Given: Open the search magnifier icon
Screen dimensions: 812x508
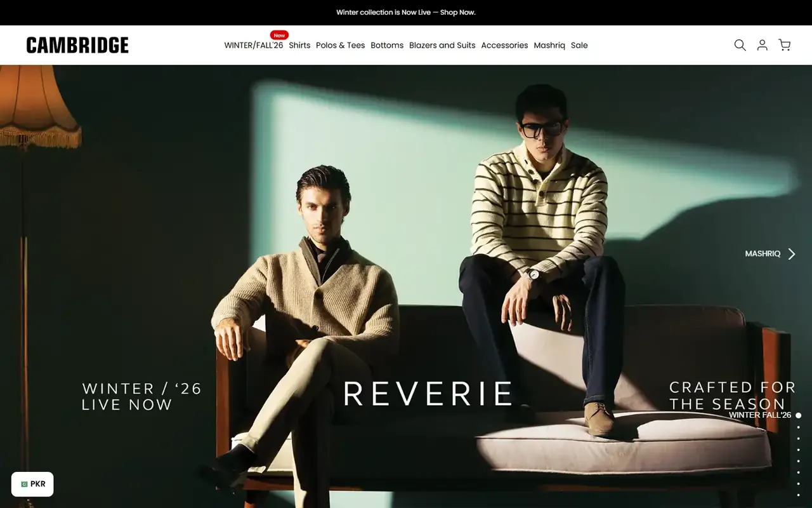Looking at the screenshot, I should point(740,45).
